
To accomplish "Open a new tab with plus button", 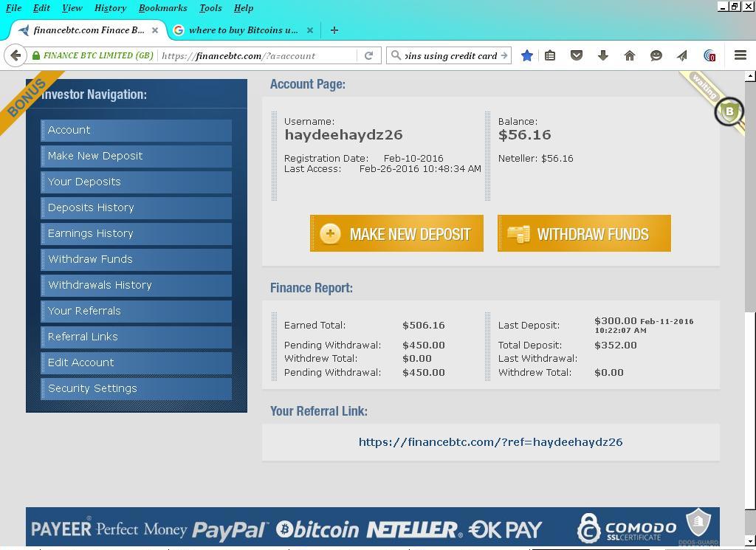I will point(334,30).
